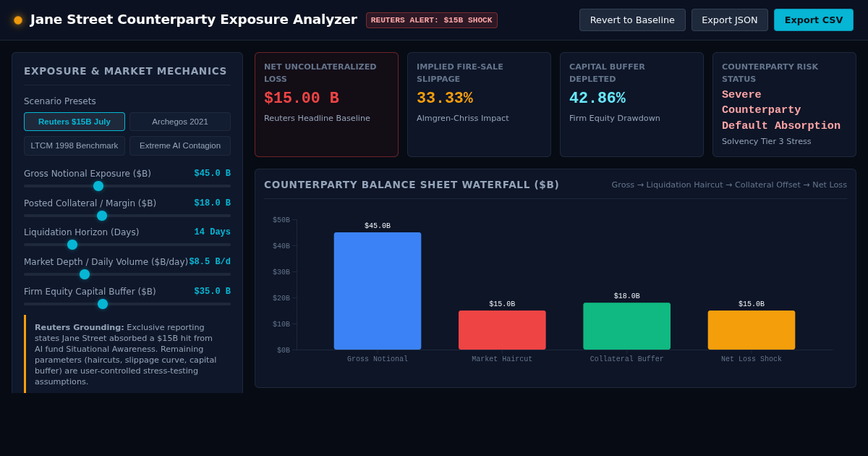Click the Counterparty Balance Sheet Waterfall title
Screen dimensions: 868x456
(412, 185)
